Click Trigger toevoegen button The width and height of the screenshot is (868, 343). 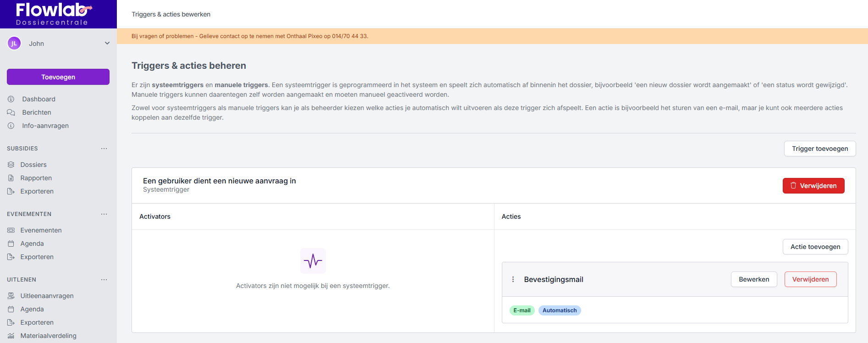click(x=819, y=149)
